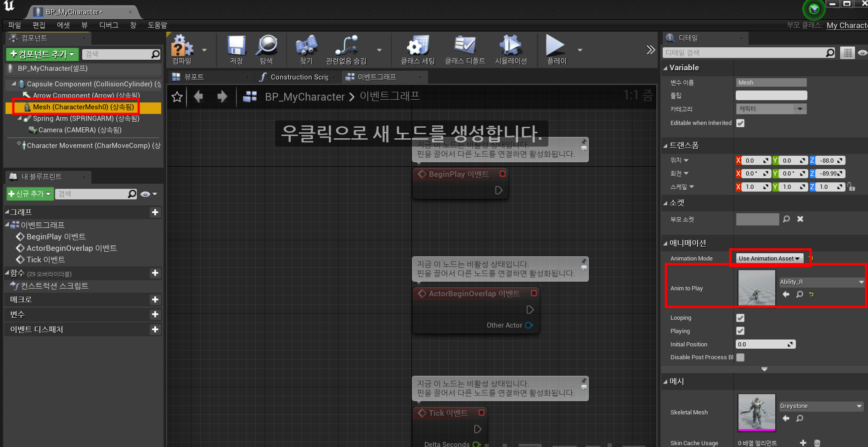Click Hide Unrelated (관련없음 숨김) icon
This screenshot has width=868, height=447.
click(x=346, y=50)
